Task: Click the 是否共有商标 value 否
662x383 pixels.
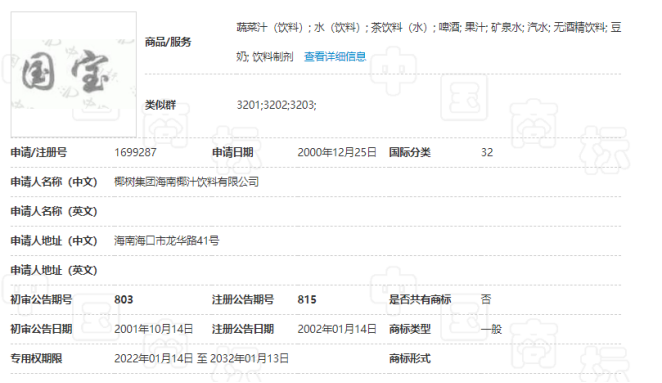Action: click(x=486, y=299)
